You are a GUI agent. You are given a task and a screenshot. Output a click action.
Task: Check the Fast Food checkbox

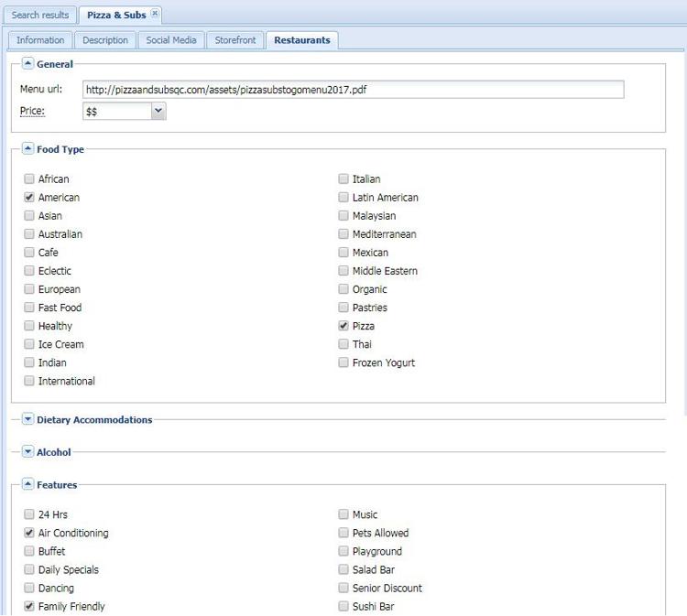[29, 308]
